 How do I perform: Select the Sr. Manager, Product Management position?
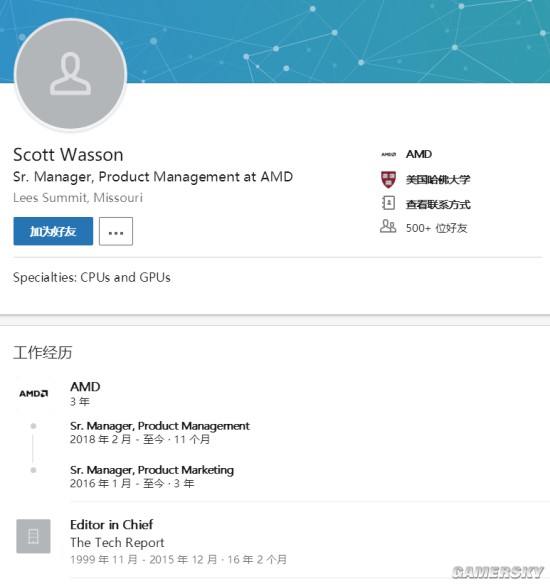[x=160, y=426]
